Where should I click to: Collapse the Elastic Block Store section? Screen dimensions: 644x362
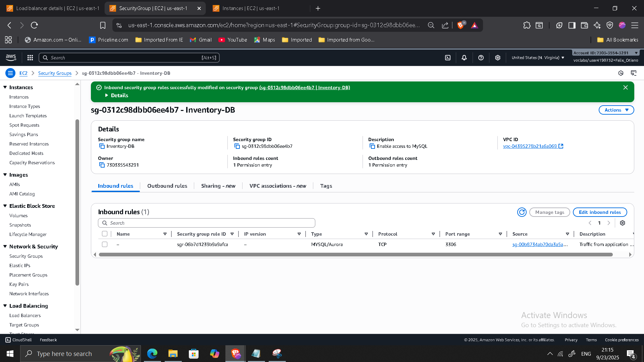[x=5, y=206]
